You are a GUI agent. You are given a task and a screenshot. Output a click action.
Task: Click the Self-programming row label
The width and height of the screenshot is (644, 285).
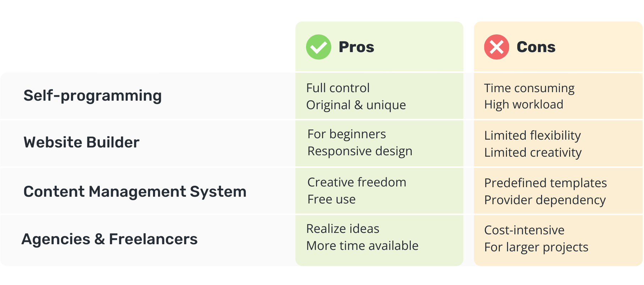[93, 96]
